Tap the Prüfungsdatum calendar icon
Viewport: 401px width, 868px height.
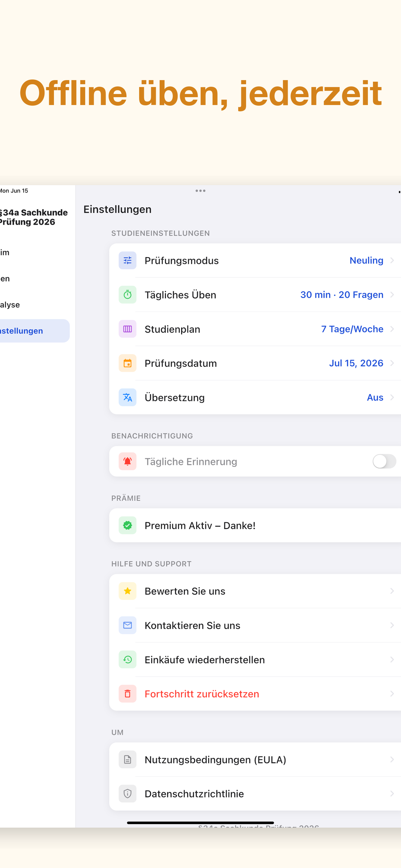pos(128,363)
